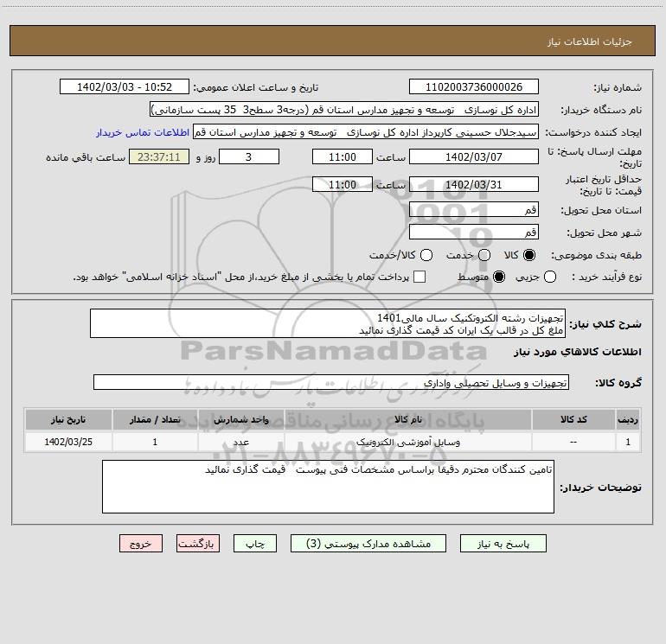This screenshot has width=666, height=644.
Task: Click need number field 1102003736000026
Action: [474, 86]
